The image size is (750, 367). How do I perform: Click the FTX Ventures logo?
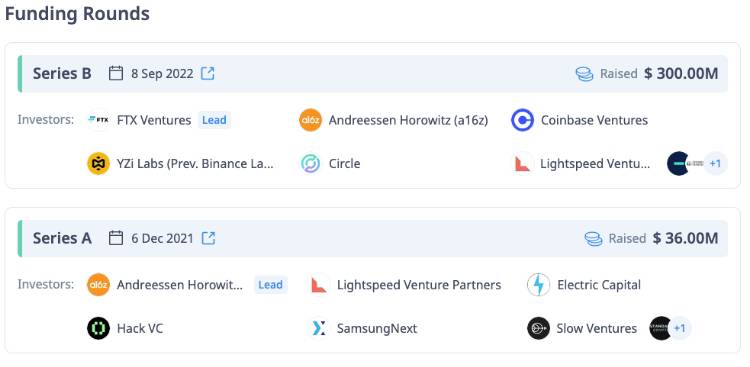99,120
